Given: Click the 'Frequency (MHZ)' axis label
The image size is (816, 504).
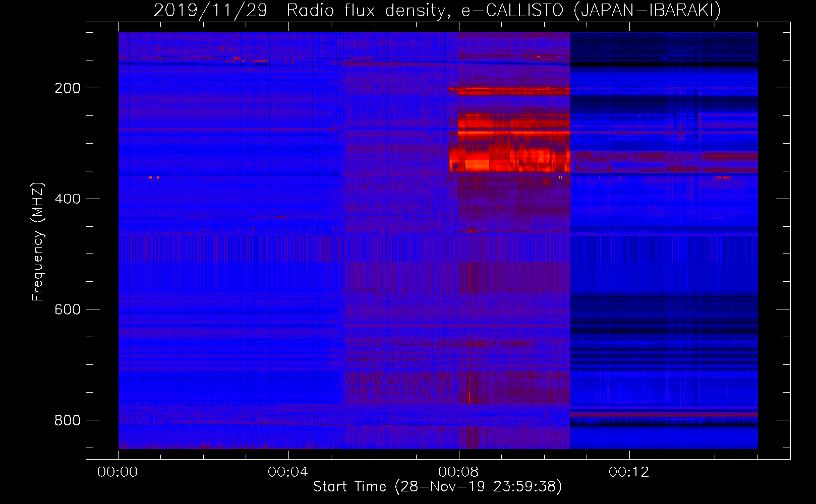Looking at the screenshot, I should [38, 241].
